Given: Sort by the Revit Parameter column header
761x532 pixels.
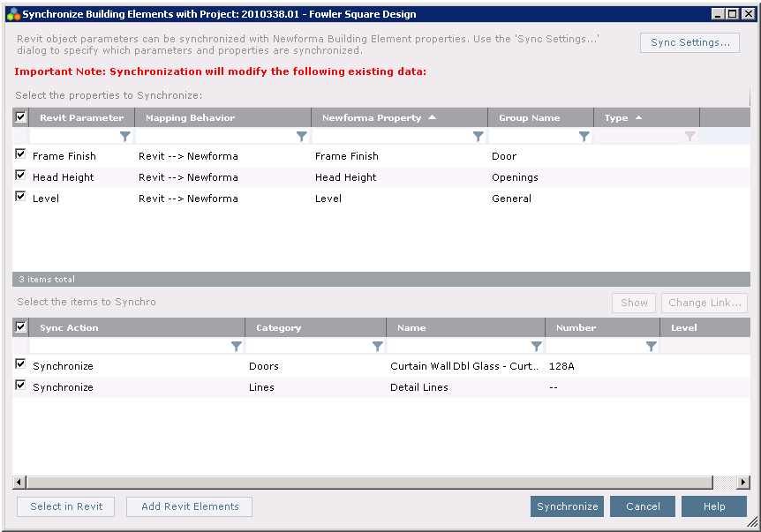Looking at the screenshot, I should [x=81, y=118].
